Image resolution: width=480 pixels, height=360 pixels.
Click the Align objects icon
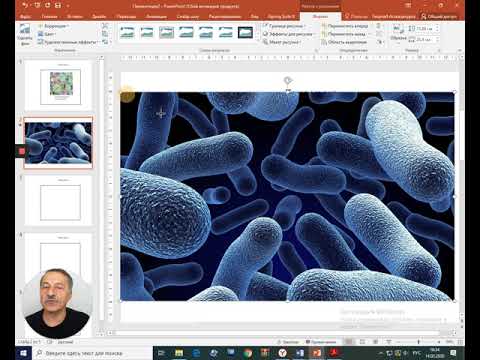(x=379, y=26)
